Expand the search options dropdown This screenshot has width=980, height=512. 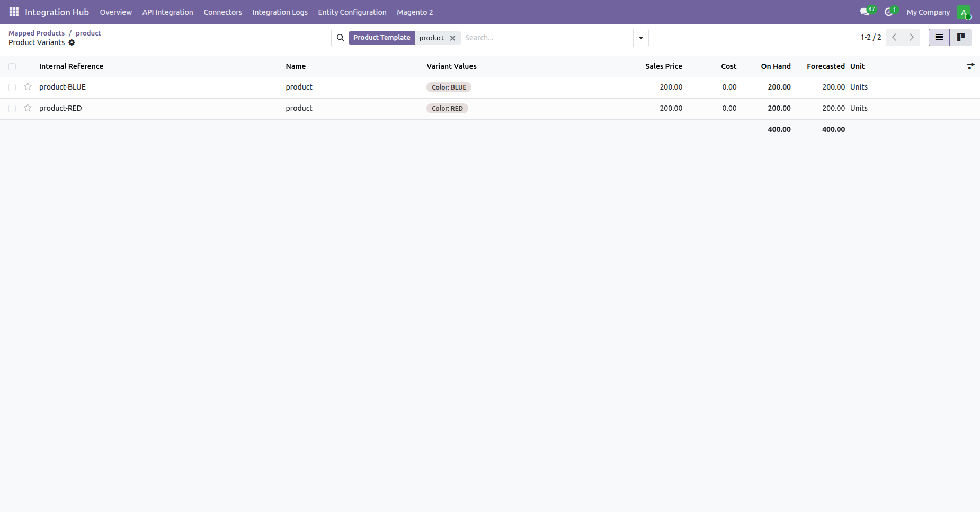click(x=641, y=38)
